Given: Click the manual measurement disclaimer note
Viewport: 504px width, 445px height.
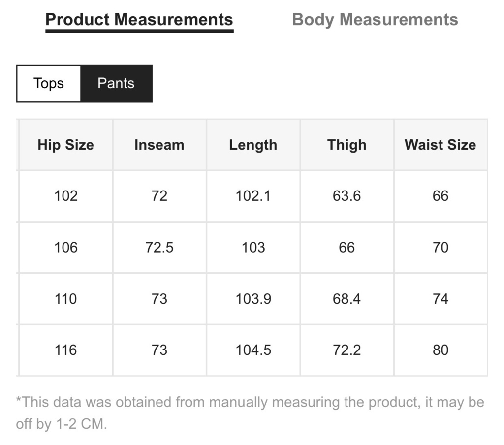Looking at the screenshot, I should point(250,413).
